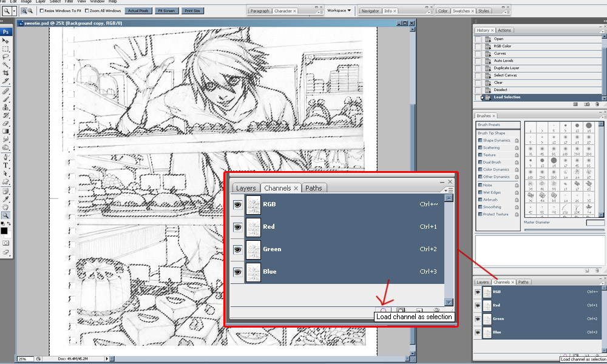Select the Magic Wand tool
Screen dimensions: 607x364
[5, 64]
